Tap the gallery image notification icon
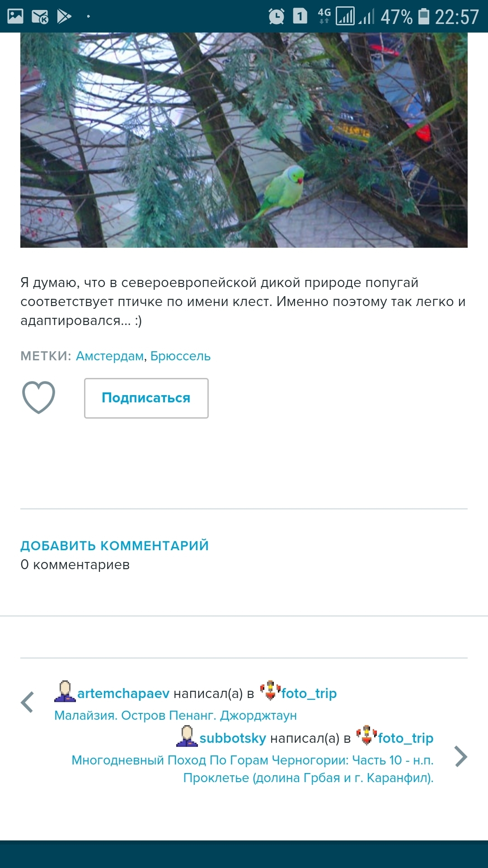Image resolution: width=488 pixels, height=868 pixels. [x=15, y=16]
